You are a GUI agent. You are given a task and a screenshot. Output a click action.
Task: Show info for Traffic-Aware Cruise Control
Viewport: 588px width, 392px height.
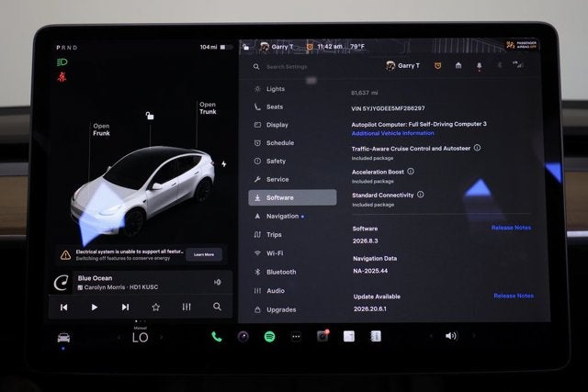[477, 148]
